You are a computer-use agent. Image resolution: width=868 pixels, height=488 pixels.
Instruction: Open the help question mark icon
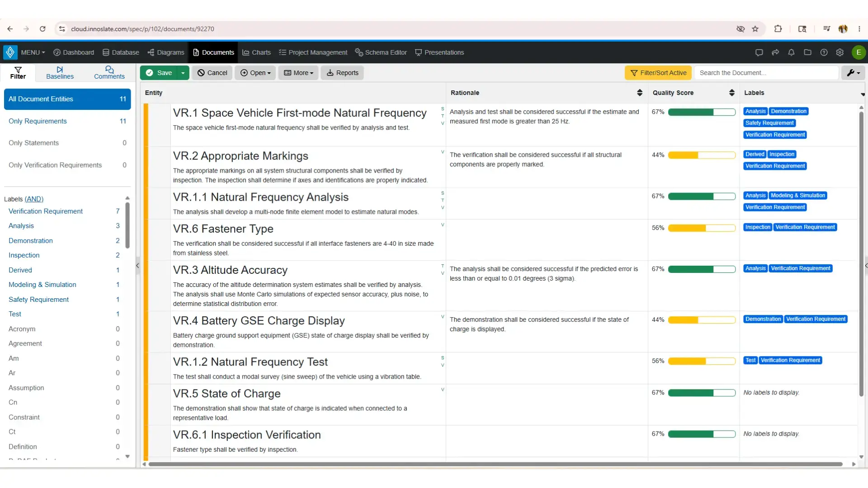point(824,52)
